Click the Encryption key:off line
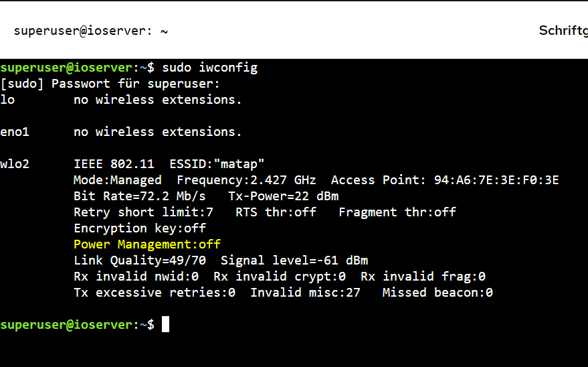The image size is (588, 367). click(x=139, y=228)
